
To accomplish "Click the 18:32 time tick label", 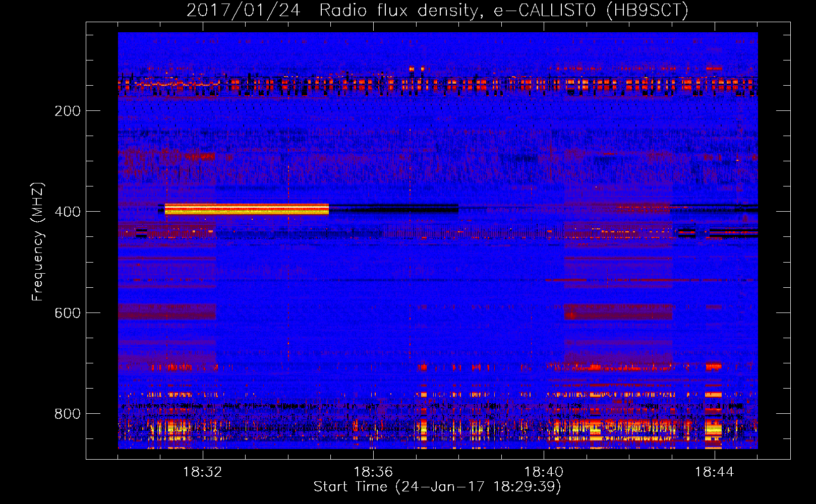I will (203, 472).
